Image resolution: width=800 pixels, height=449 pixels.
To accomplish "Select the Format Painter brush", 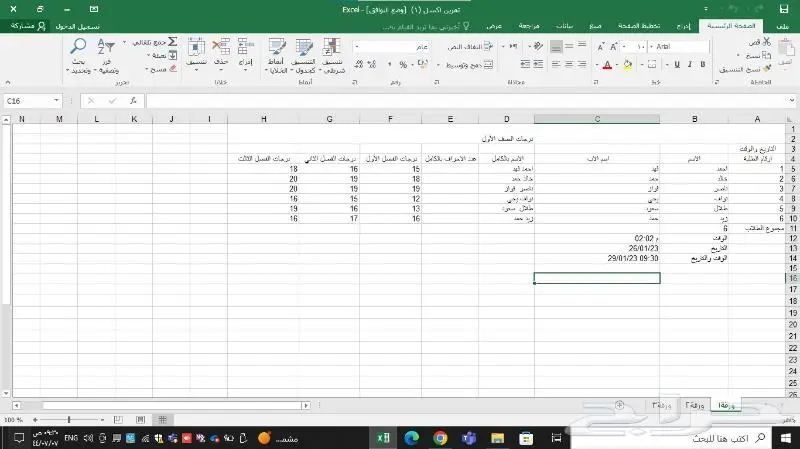I will pos(766,68).
